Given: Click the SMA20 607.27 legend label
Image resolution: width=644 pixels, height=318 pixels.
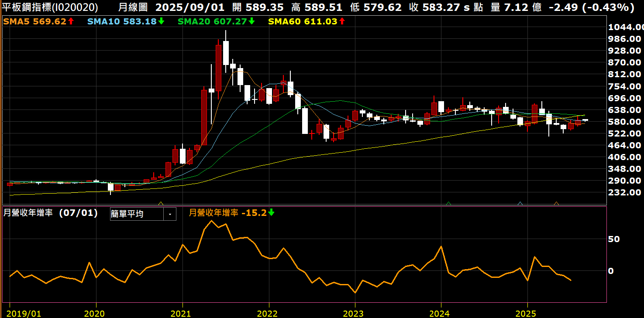Looking at the screenshot, I should point(213,21).
